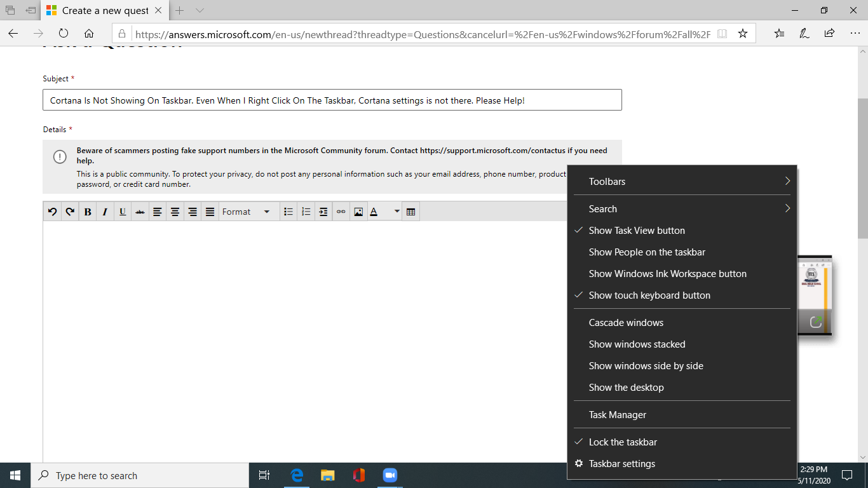
Task: Click the Type here to search box
Action: [140, 475]
